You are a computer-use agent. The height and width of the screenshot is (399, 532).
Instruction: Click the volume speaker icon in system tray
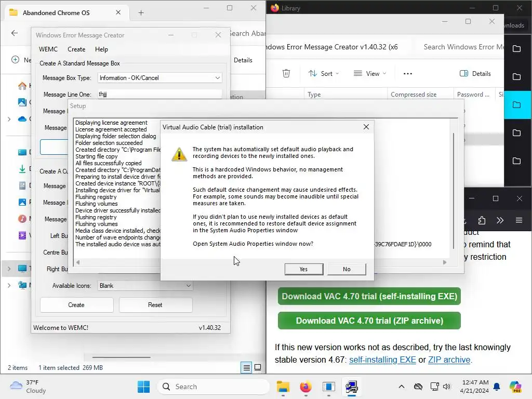tap(447, 387)
